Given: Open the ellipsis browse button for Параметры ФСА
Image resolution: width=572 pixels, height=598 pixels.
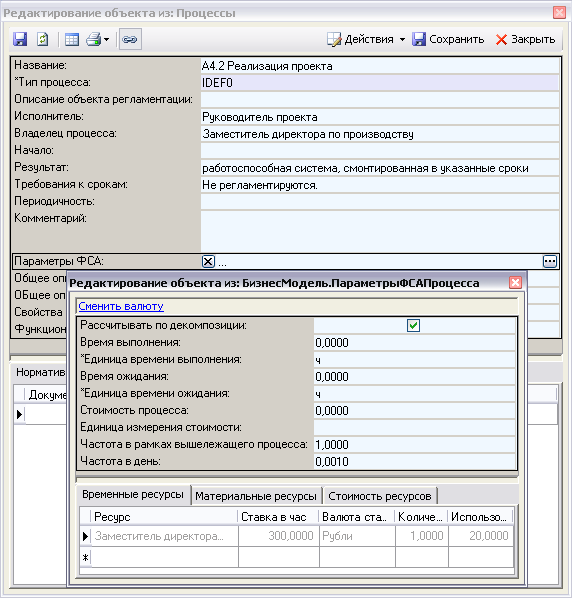Looking at the screenshot, I should pos(550,262).
